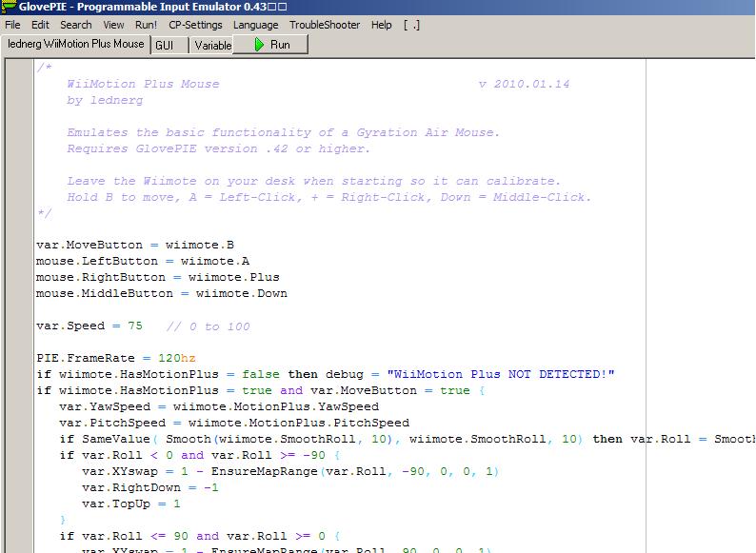Open the Edit menu
Image resolution: width=756 pixels, height=553 pixels.
point(40,25)
